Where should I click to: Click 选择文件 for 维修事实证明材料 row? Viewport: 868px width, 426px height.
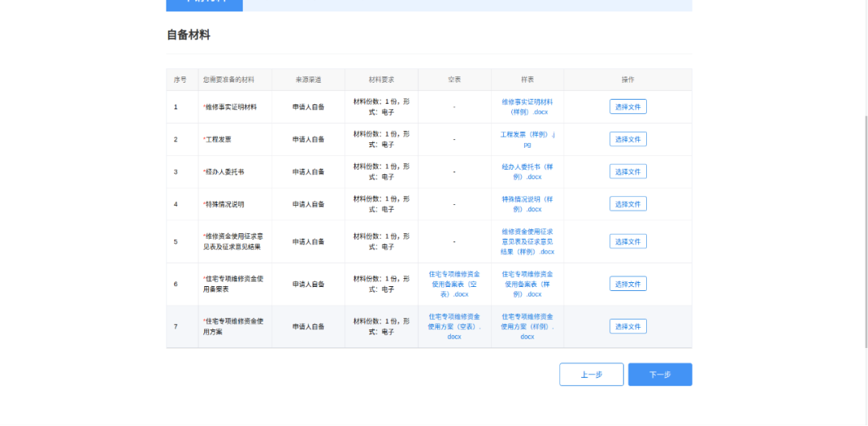[x=628, y=107]
